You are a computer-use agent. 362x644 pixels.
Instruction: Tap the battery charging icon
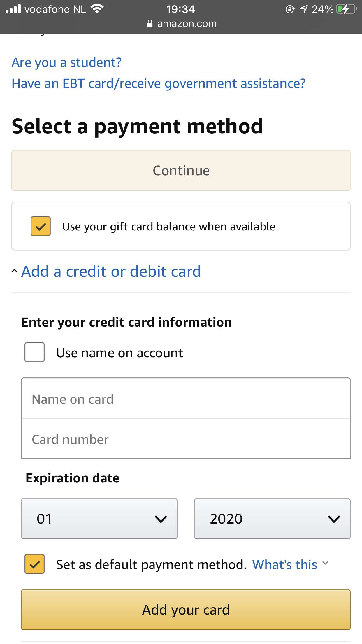347,9
